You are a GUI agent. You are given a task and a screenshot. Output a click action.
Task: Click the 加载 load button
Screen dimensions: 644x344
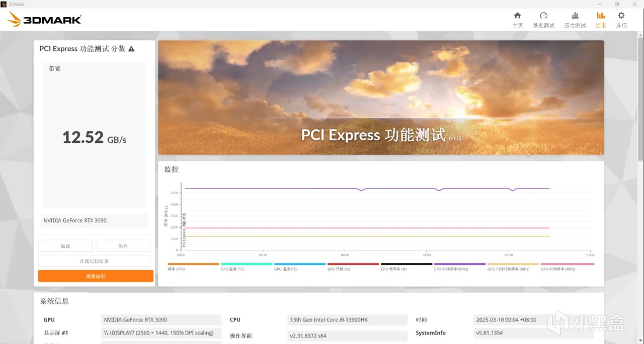click(x=65, y=246)
